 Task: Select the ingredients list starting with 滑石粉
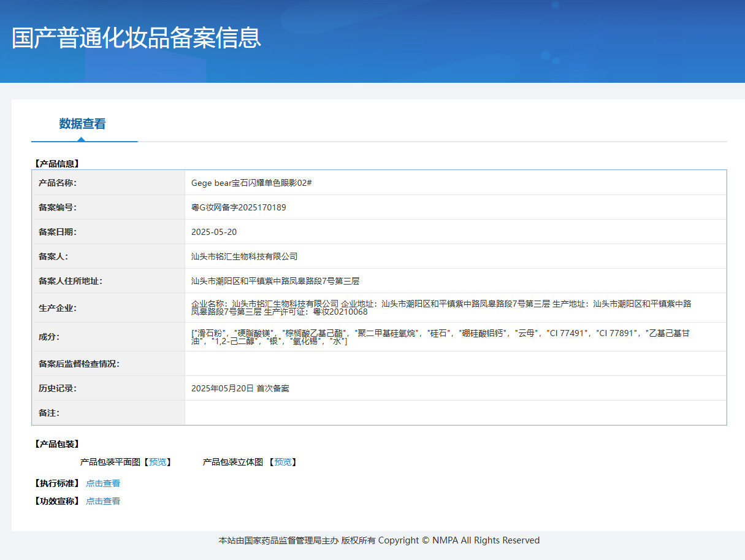click(x=440, y=337)
